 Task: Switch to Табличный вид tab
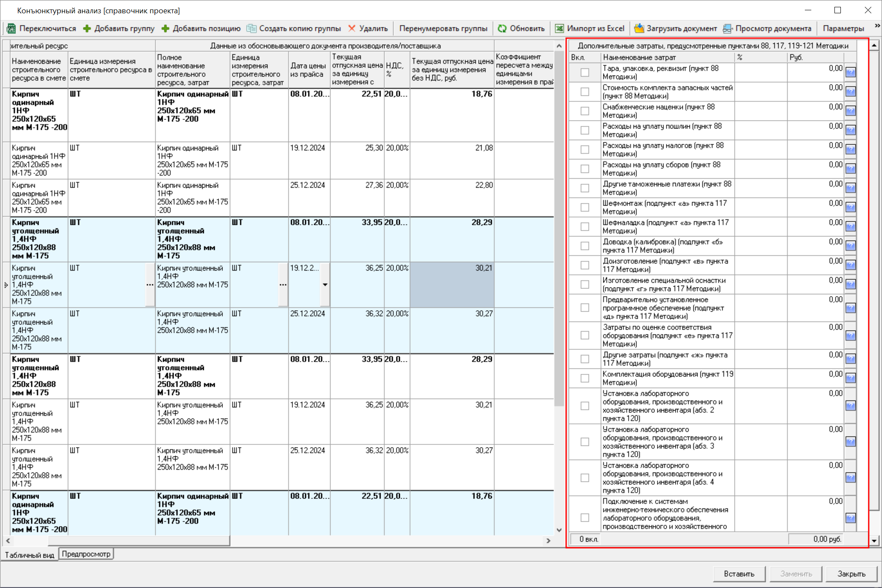[30, 555]
